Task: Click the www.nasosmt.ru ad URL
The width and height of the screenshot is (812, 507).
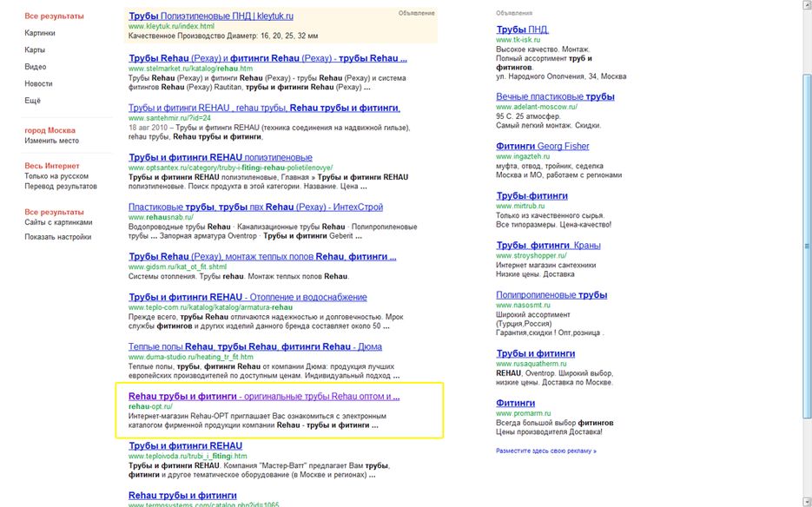Action: coord(523,305)
